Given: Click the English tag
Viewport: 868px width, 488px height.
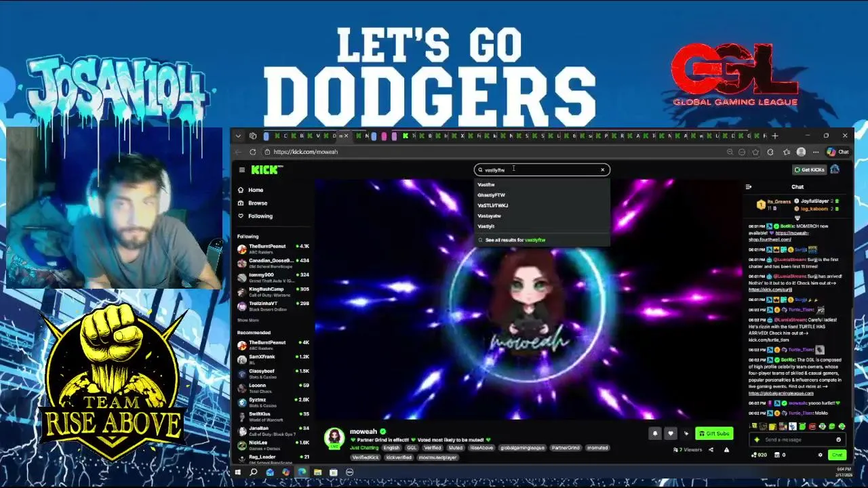Looking at the screenshot, I should 391,448.
